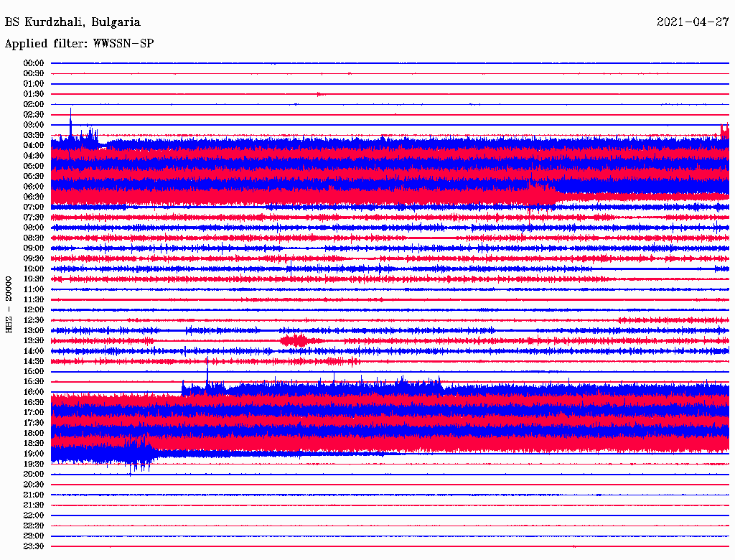735x560 pixels.
Task: Click the 03:00 time label
Action: coord(34,125)
